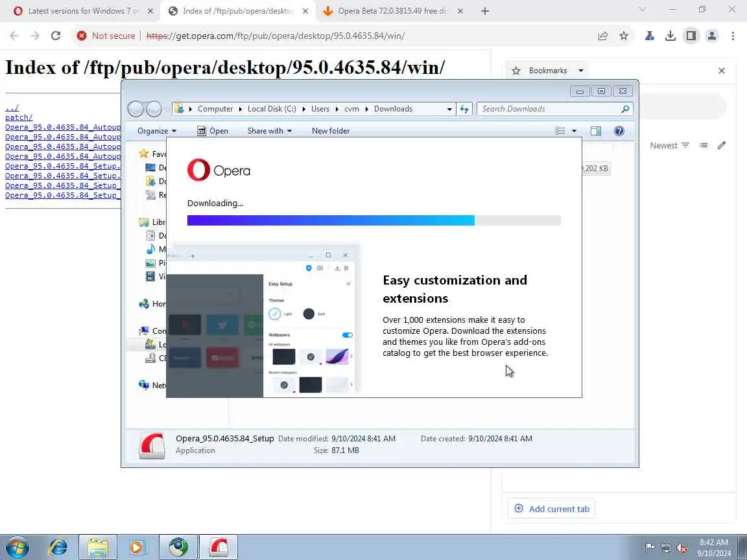The width and height of the screenshot is (747, 560).
Task: Open address path history dropdown
Action: (449, 109)
